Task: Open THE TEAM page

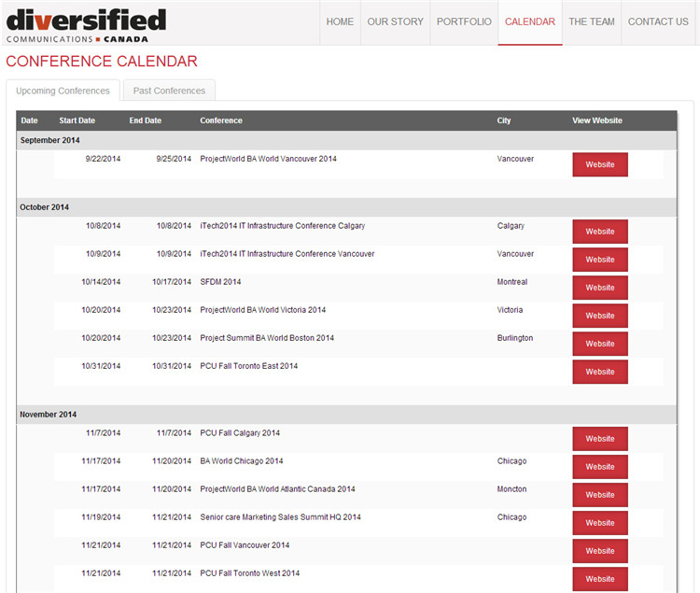Action: tap(592, 21)
